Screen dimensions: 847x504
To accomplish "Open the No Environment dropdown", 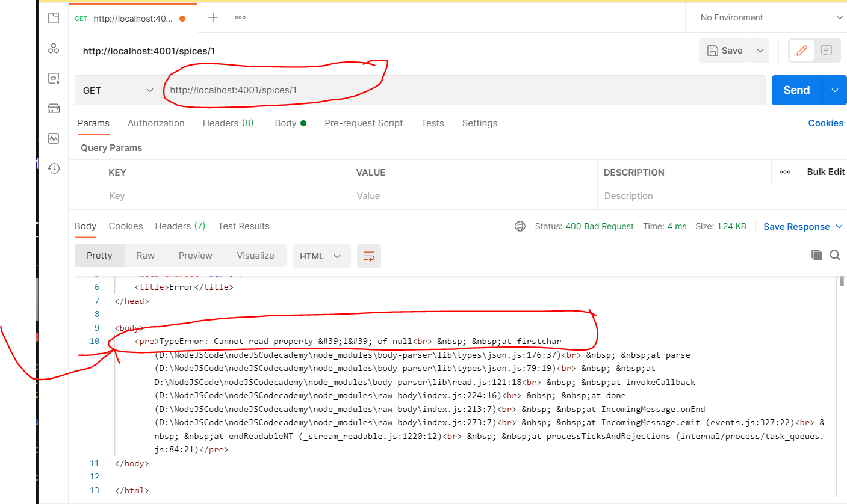I will pyautogui.click(x=772, y=17).
